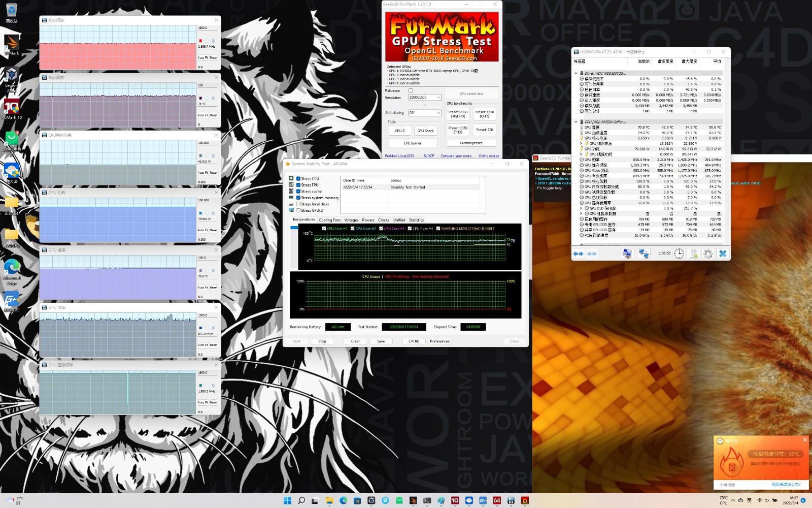
Task: Click HWiNFO blue X close sensors icon
Action: pyautogui.click(x=723, y=253)
